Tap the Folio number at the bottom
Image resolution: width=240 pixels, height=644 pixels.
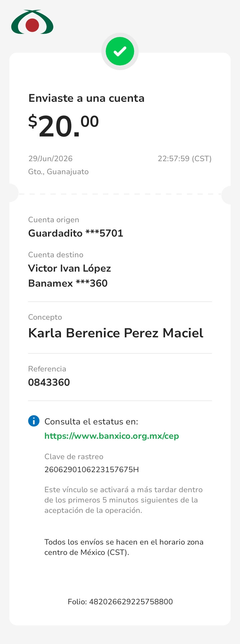coord(120,602)
